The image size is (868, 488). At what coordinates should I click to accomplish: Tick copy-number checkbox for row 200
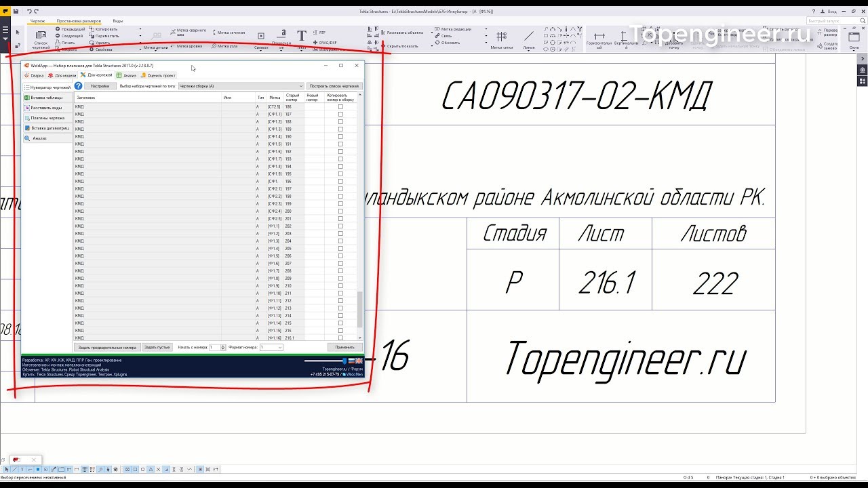(x=340, y=211)
